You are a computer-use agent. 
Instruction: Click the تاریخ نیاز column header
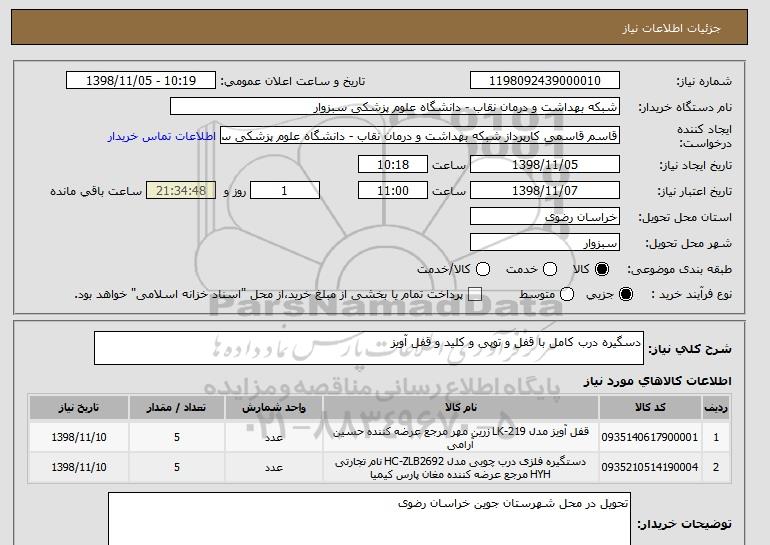click(79, 408)
